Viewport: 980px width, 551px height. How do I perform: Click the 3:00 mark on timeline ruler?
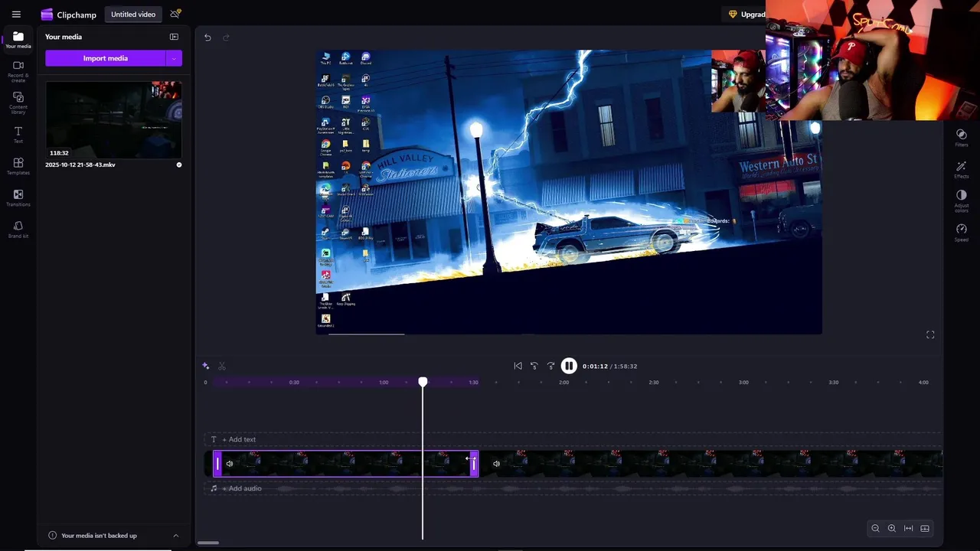(x=743, y=382)
